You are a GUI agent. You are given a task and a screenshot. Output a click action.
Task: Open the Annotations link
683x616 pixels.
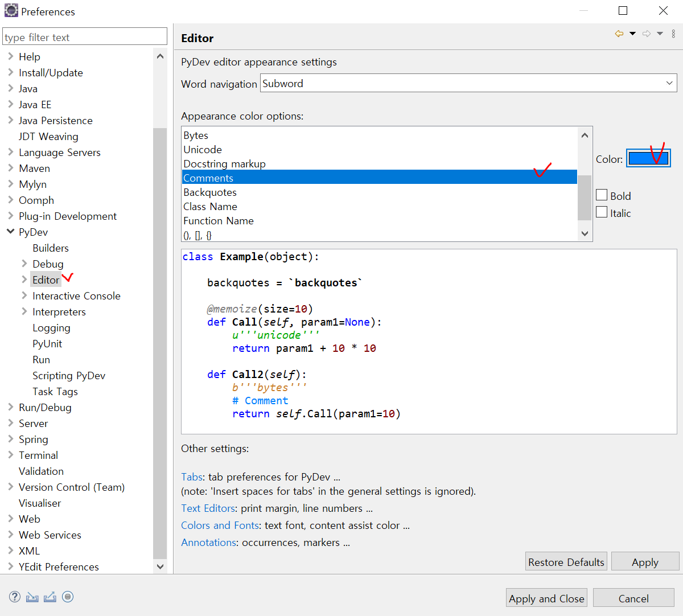(x=208, y=543)
